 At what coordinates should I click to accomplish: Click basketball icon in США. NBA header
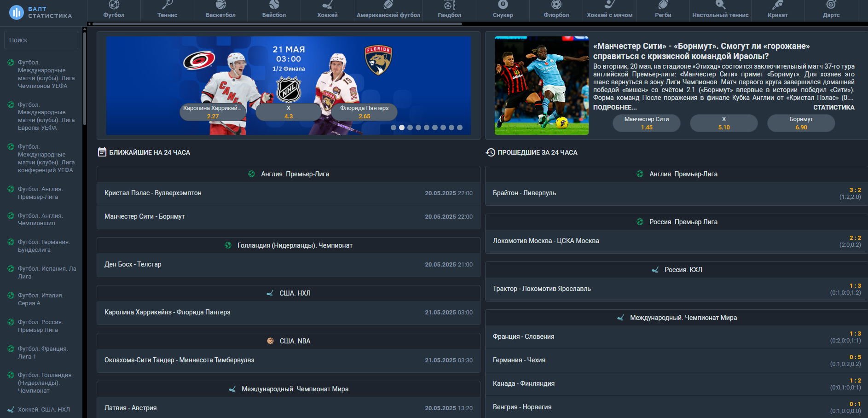270,341
